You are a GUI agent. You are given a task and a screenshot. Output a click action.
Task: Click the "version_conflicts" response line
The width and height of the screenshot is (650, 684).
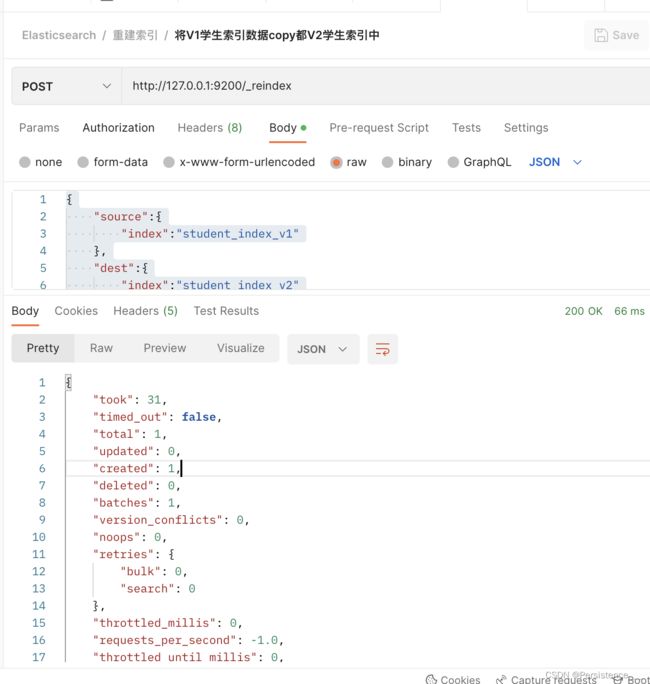click(x=171, y=520)
